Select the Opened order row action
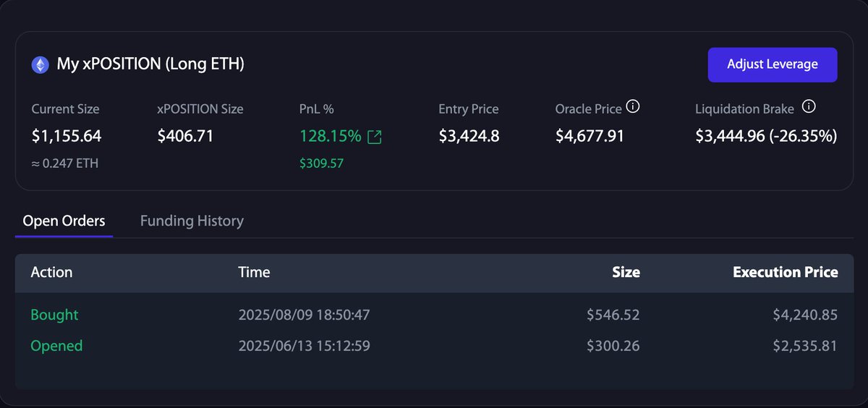 [x=56, y=346]
